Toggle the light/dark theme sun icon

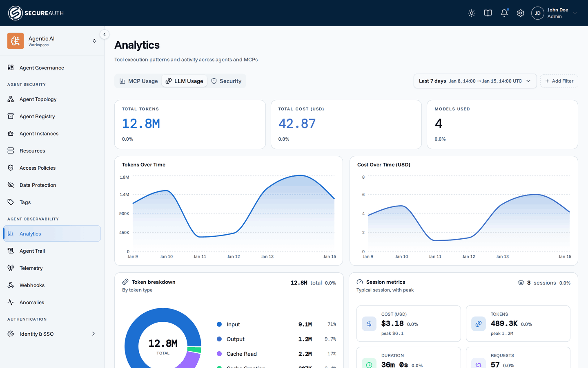coord(472,13)
